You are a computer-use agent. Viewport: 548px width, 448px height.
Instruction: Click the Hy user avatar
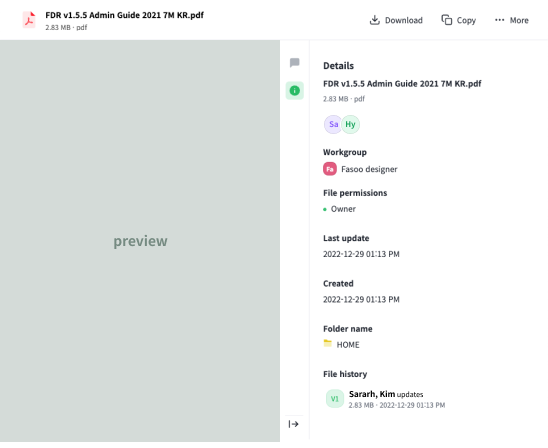(350, 124)
